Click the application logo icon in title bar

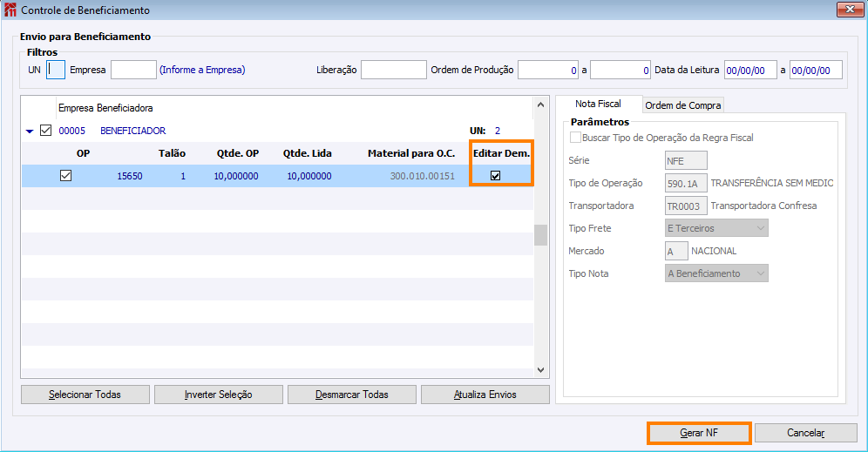pos(10,10)
